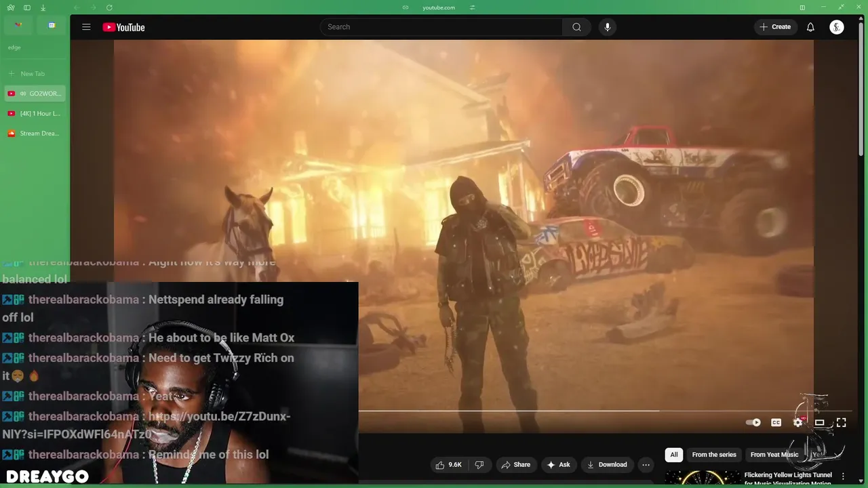The height and width of the screenshot is (488, 868).
Task: Open the Flickering Yellow Lights Tunnel thumbnail
Action: coord(702,479)
